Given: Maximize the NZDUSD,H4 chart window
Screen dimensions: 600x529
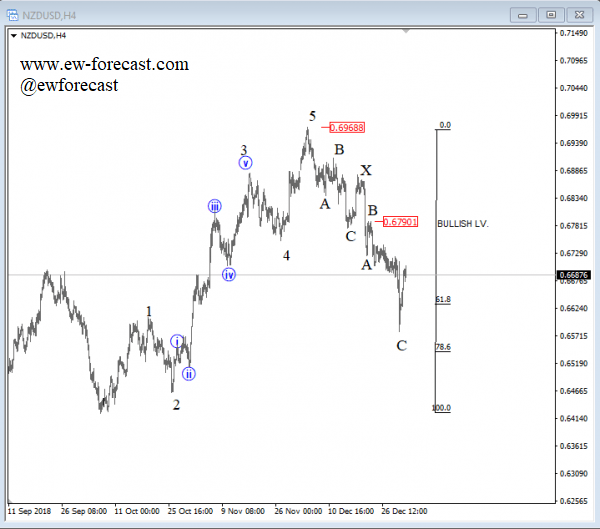Looking at the screenshot, I should tap(551, 15).
